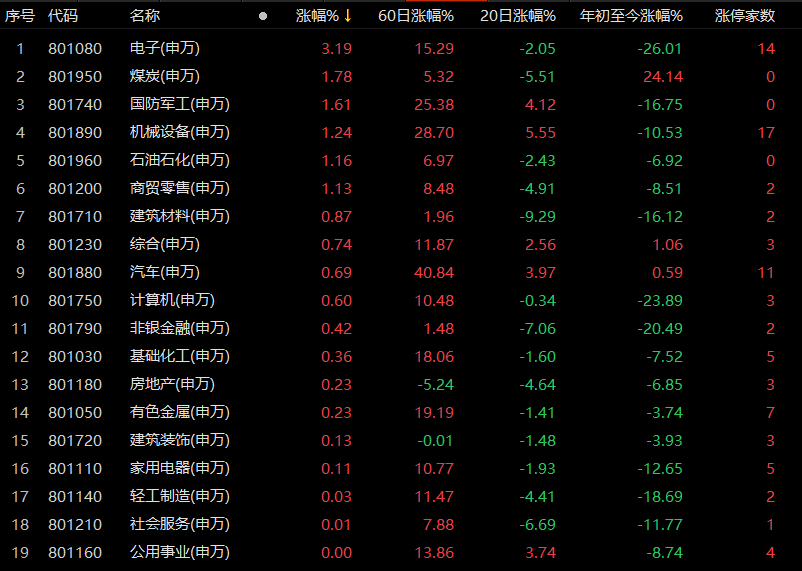Select 计算机(申万) sector name
The width and height of the screenshot is (802, 571).
[x=172, y=300]
